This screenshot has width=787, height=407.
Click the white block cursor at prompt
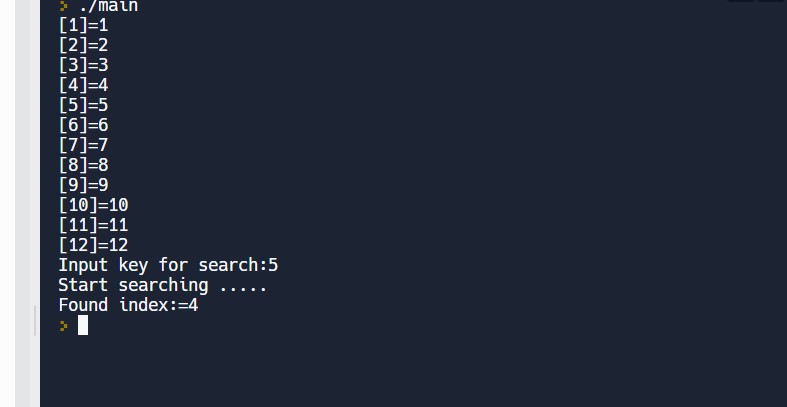[x=83, y=325]
